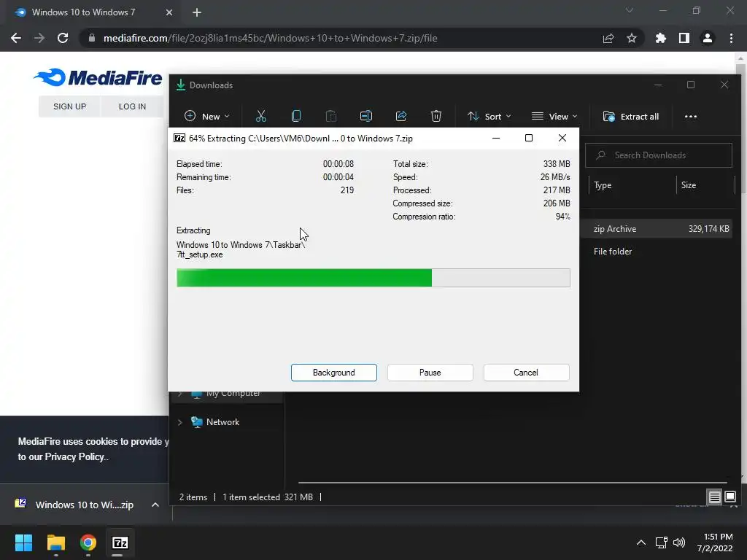Open the downloaded zip in Chrome download bar
This screenshot has height=560, width=747.
tap(74, 505)
